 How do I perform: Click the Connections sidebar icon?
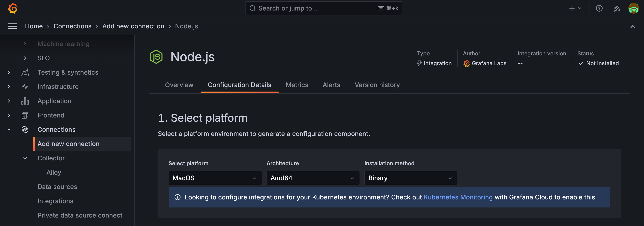coord(25,129)
